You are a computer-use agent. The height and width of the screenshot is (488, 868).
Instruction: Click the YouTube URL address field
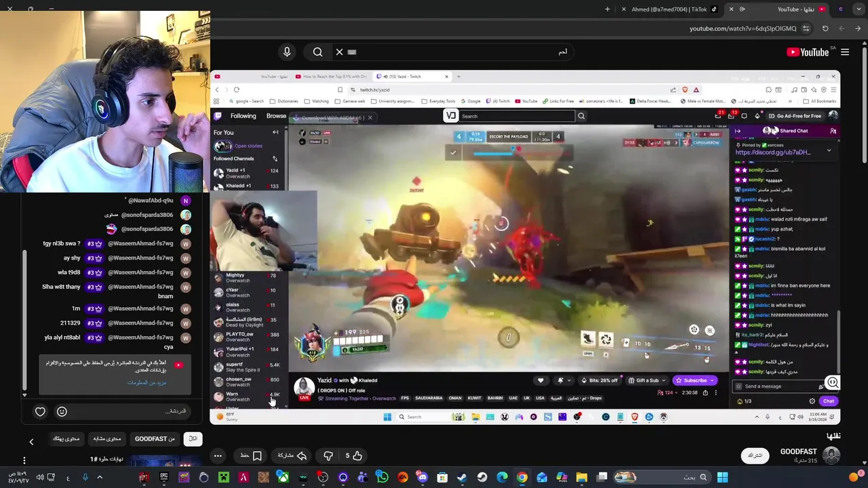[x=743, y=28]
